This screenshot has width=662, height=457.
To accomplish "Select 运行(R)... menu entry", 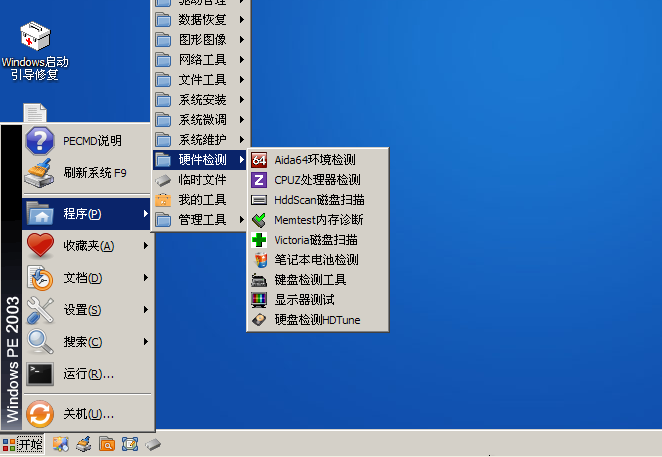I will (87, 374).
